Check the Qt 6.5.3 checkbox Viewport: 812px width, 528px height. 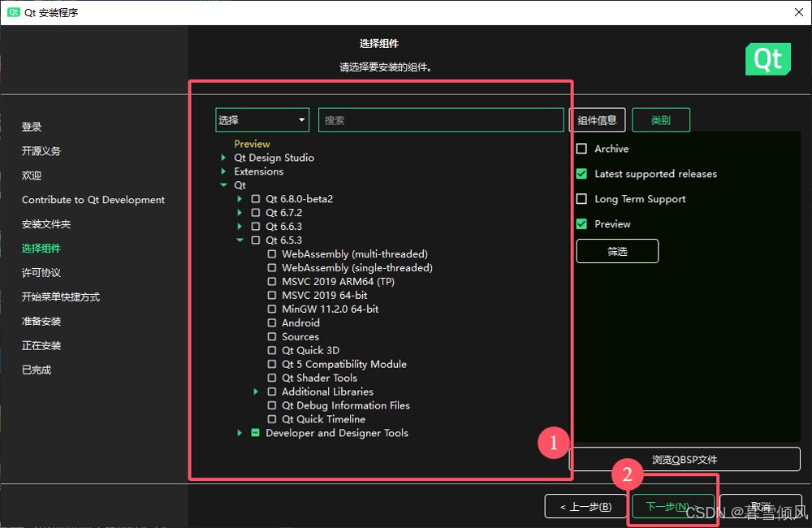255,240
